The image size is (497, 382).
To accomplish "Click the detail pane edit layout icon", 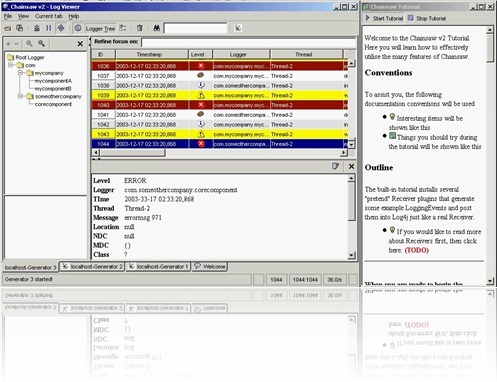I will [335, 166].
